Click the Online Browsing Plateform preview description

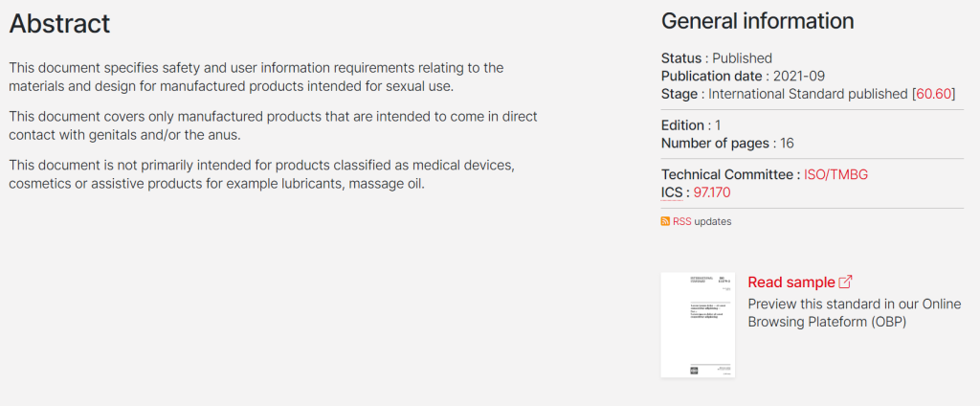tap(856, 313)
